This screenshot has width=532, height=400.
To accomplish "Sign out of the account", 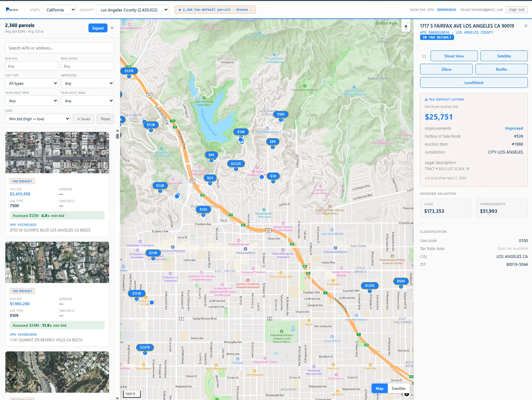I will pos(516,10).
